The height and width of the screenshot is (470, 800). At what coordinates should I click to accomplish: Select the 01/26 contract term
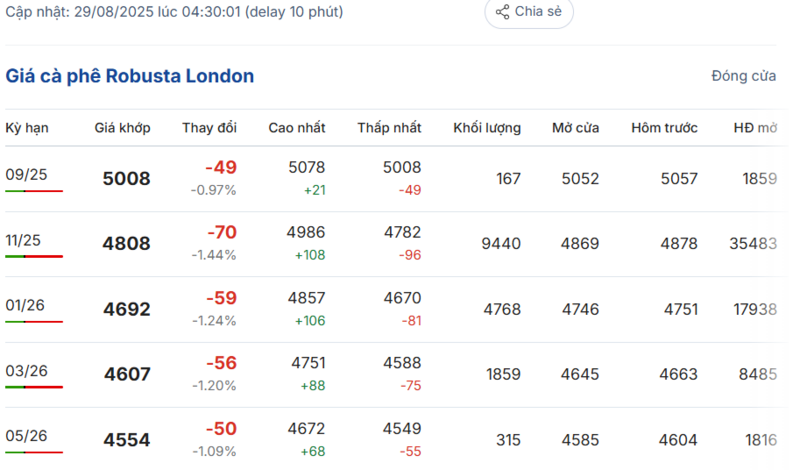click(x=26, y=306)
